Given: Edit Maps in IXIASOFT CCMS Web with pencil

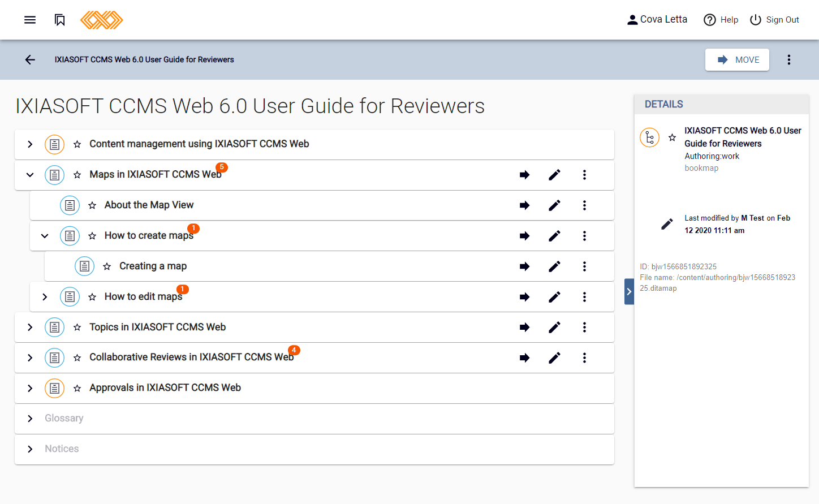Looking at the screenshot, I should coord(554,175).
